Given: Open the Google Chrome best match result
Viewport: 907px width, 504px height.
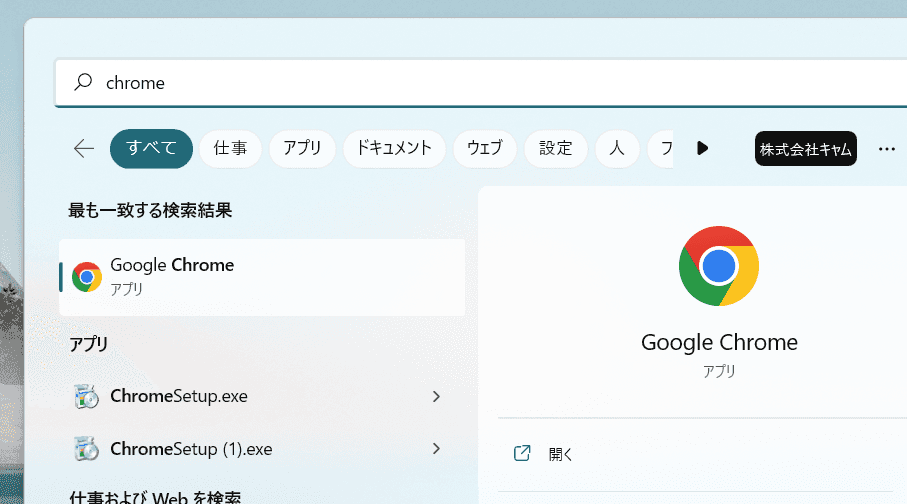Looking at the screenshot, I should [262, 277].
